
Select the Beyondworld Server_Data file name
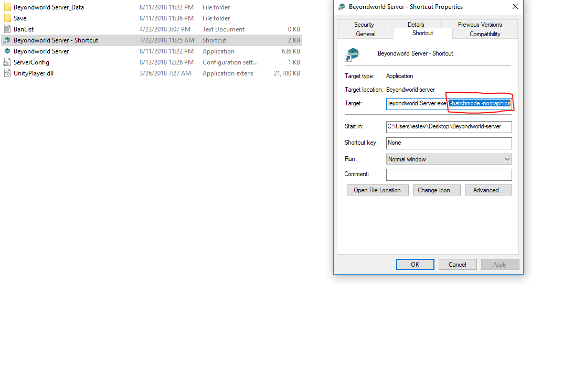point(49,7)
